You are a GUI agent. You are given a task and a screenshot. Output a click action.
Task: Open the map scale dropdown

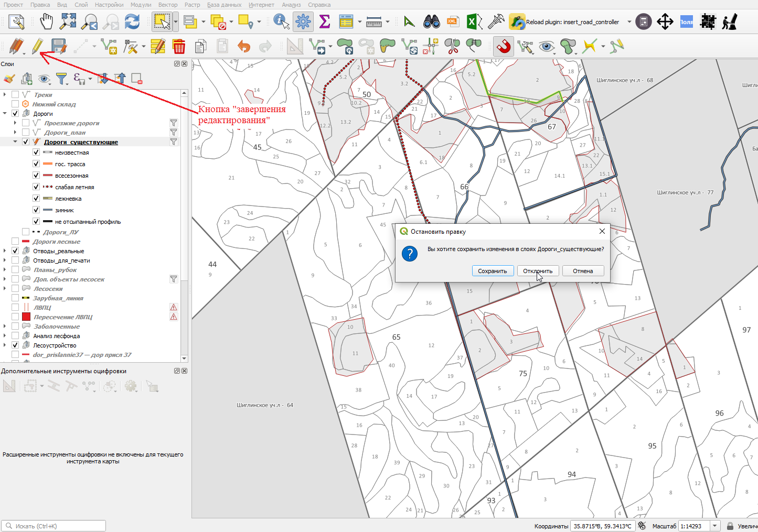click(x=714, y=526)
